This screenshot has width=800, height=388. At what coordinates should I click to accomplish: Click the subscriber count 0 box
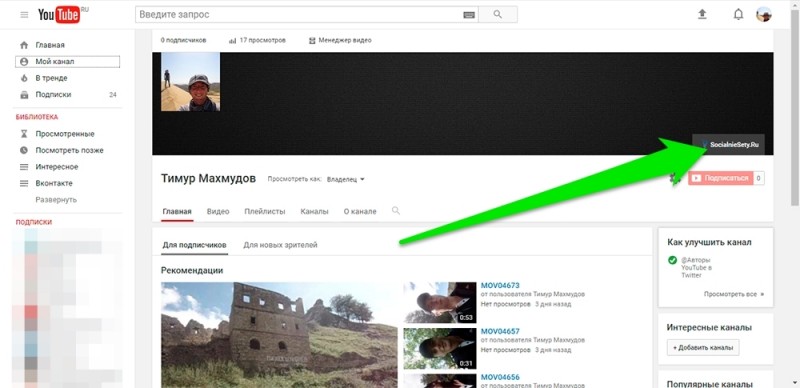coord(759,178)
